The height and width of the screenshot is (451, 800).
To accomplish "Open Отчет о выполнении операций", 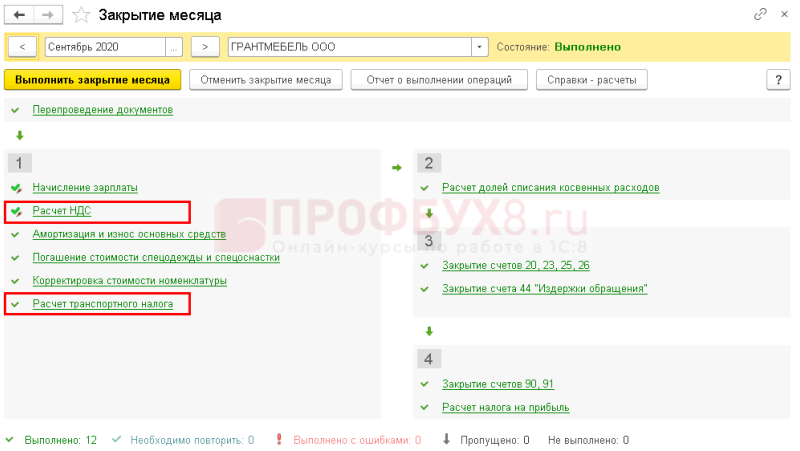I will click(x=439, y=80).
